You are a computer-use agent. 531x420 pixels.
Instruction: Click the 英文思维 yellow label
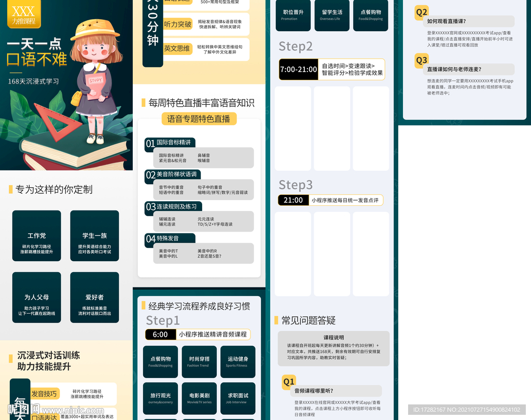178,48
